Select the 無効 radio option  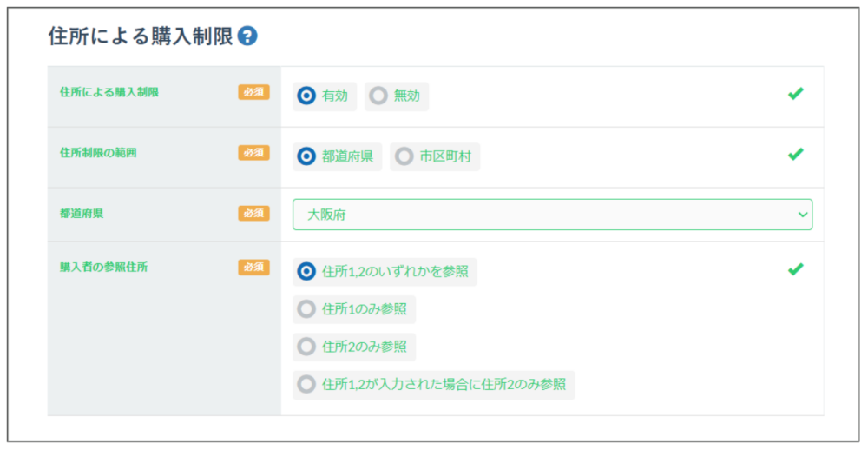(x=378, y=96)
